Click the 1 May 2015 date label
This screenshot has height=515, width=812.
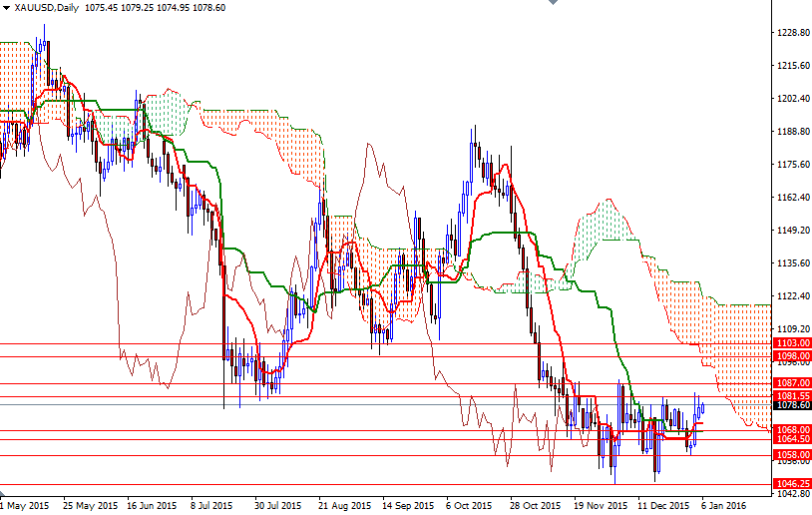(x=24, y=505)
